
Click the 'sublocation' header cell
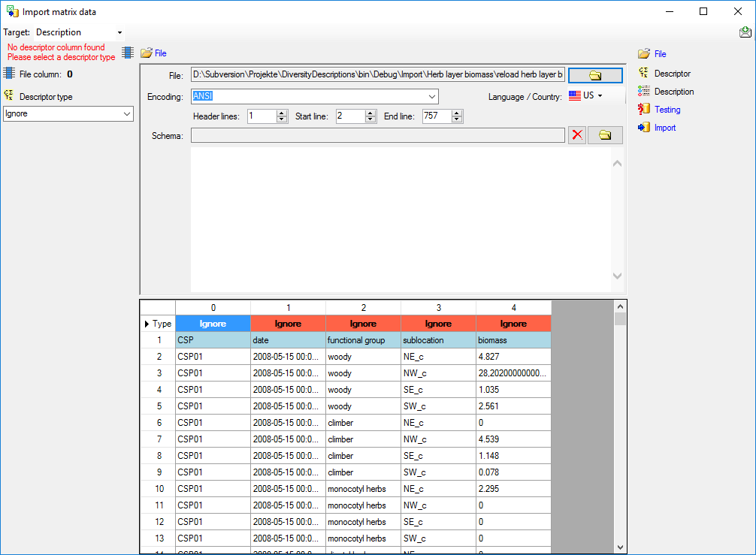point(439,340)
